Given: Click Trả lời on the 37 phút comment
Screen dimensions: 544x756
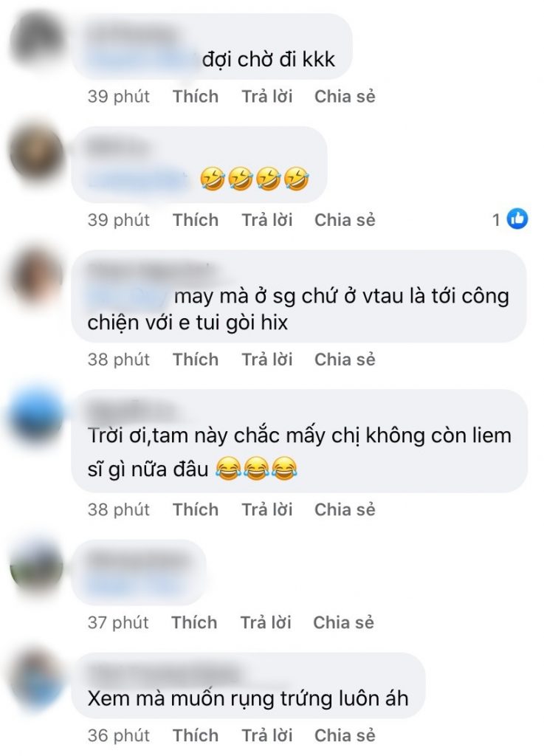Looking at the screenshot, I should tap(266, 622).
